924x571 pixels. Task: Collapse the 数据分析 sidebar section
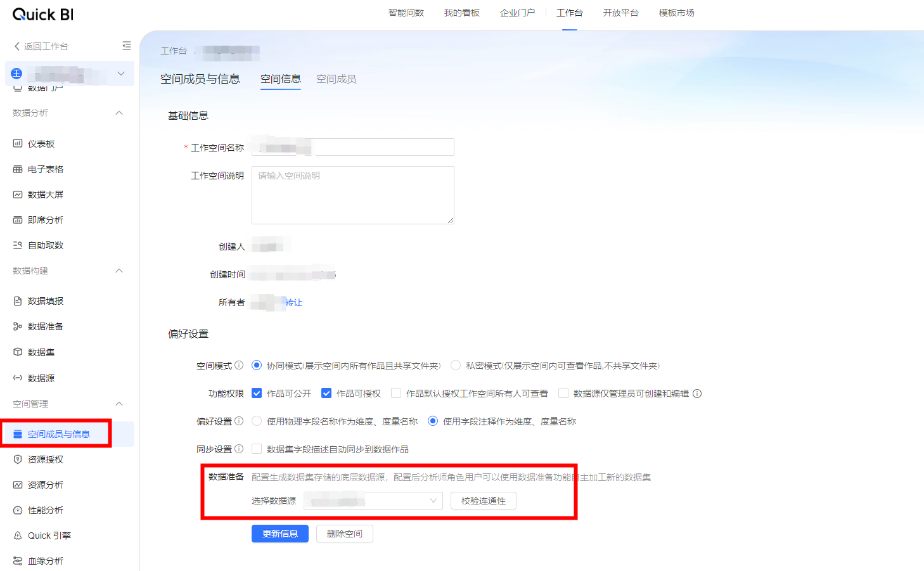[x=119, y=113]
